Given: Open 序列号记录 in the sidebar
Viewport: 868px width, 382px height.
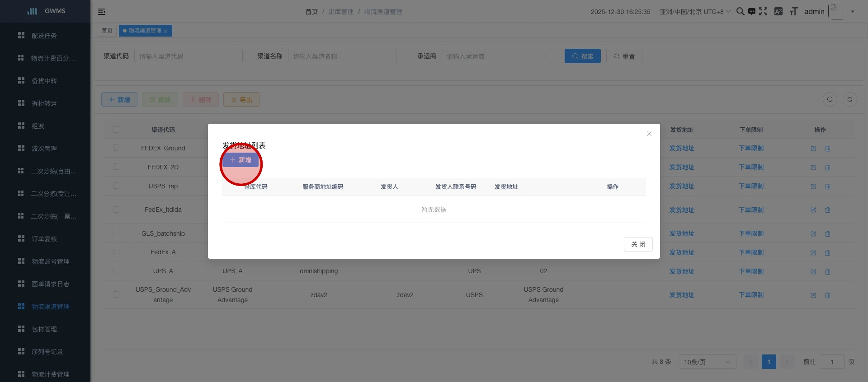Looking at the screenshot, I should 45,352.
